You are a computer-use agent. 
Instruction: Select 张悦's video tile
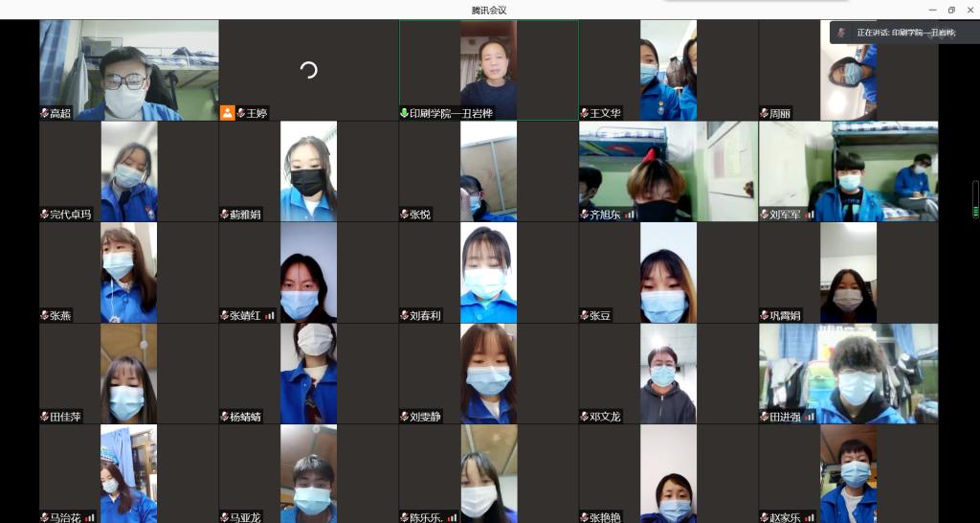pyautogui.click(x=488, y=171)
